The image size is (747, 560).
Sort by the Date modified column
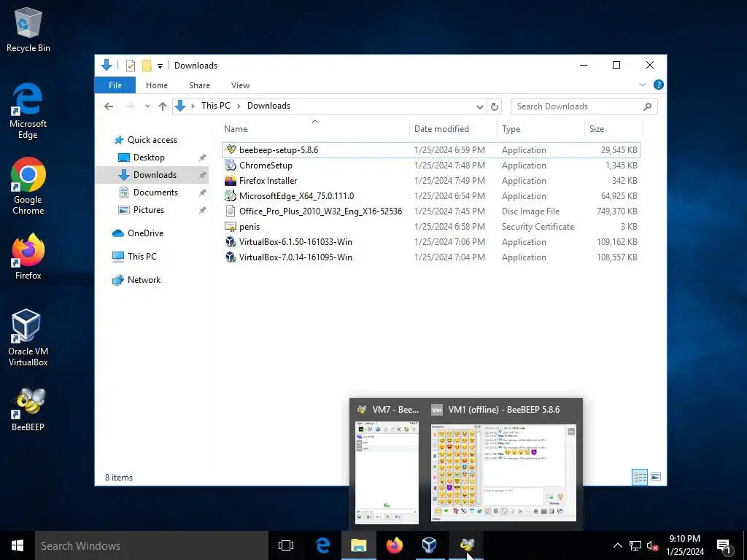pos(452,128)
